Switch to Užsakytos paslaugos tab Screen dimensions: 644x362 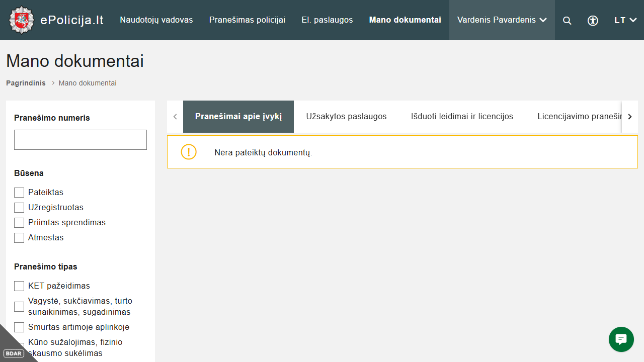[346, 117]
